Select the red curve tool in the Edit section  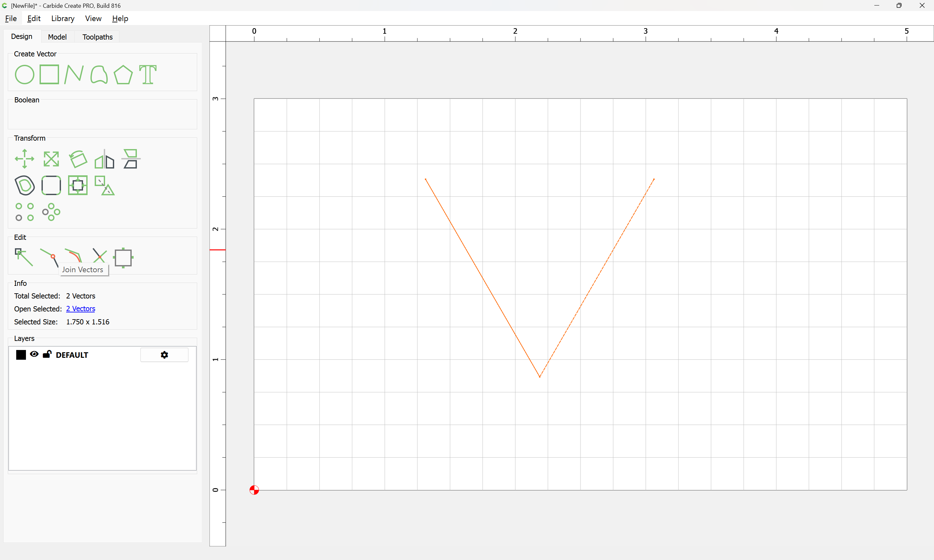(x=73, y=255)
